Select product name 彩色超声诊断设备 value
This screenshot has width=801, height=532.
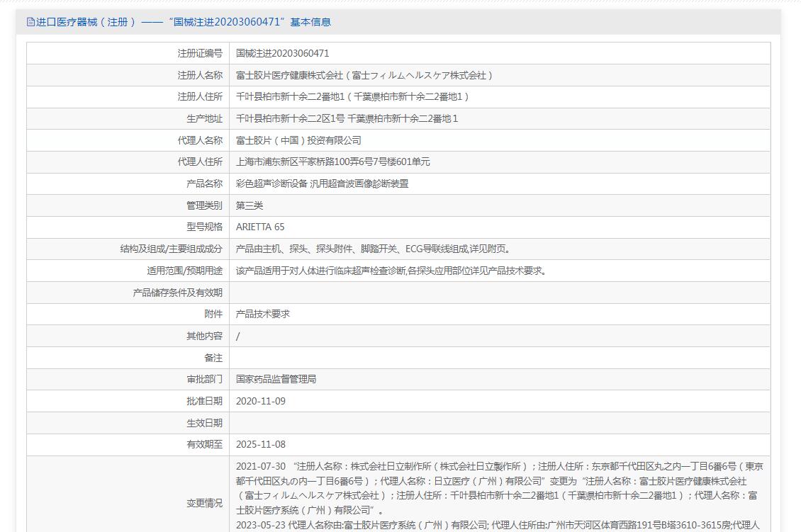pyautogui.click(x=322, y=183)
